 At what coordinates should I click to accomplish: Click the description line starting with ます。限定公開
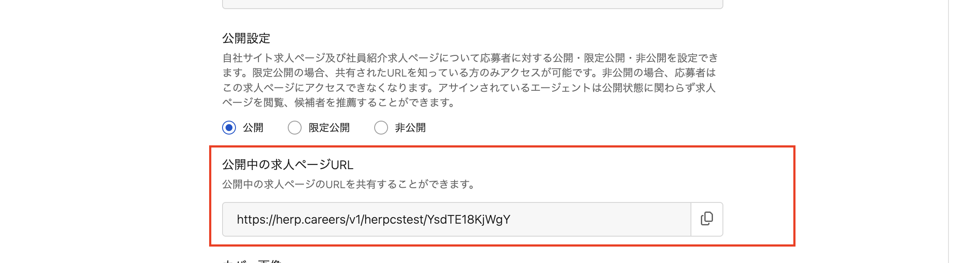pos(469,73)
